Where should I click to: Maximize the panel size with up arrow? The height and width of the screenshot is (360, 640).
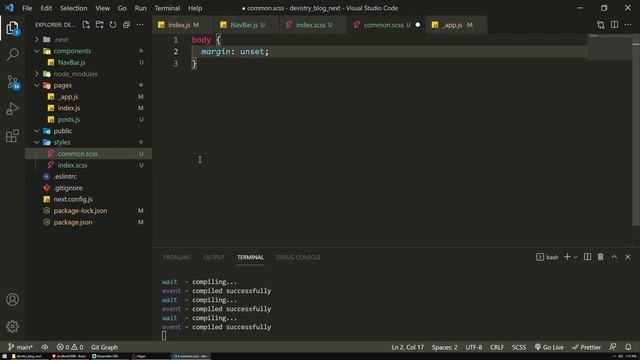tap(614, 257)
